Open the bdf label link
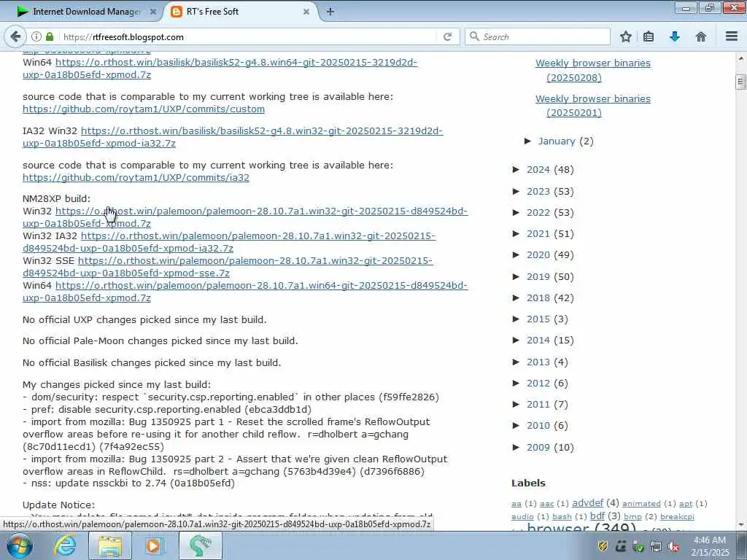This screenshot has height=560, width=747. coord(597,516)
